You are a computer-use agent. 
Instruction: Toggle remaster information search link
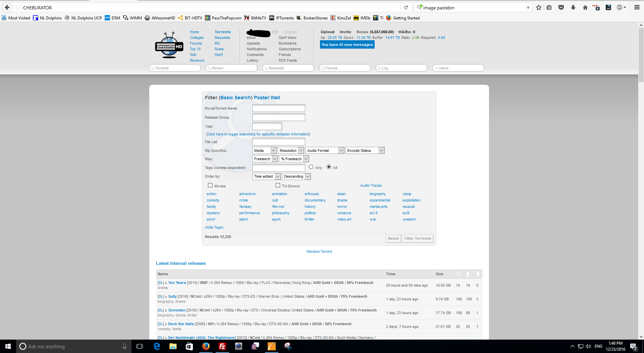(x=258, y=134)
